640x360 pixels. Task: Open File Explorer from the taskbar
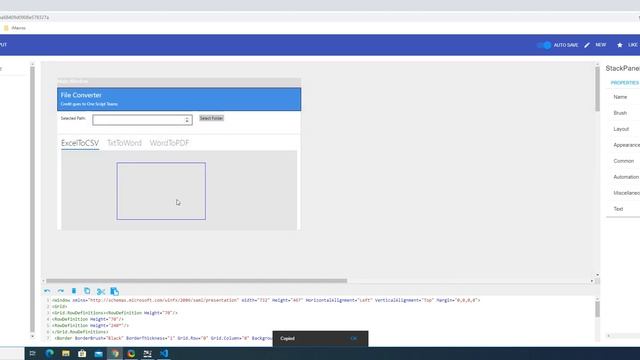[66, 353]
